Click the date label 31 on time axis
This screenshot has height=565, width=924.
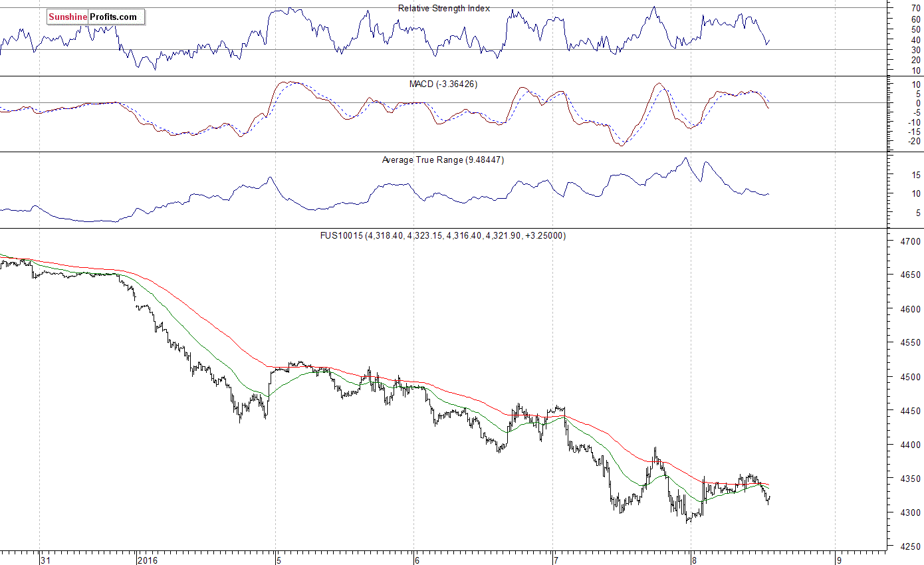[x=46, y=560]
